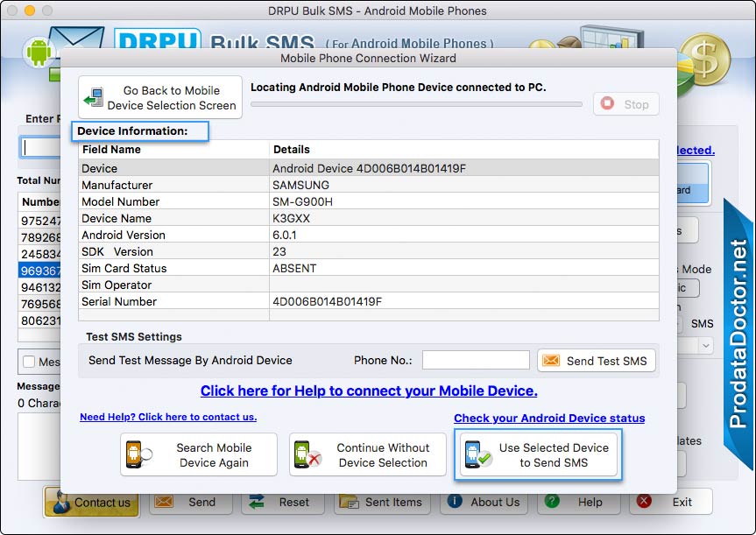Click the Send envelope icon in main window

[x=164, y=501]
